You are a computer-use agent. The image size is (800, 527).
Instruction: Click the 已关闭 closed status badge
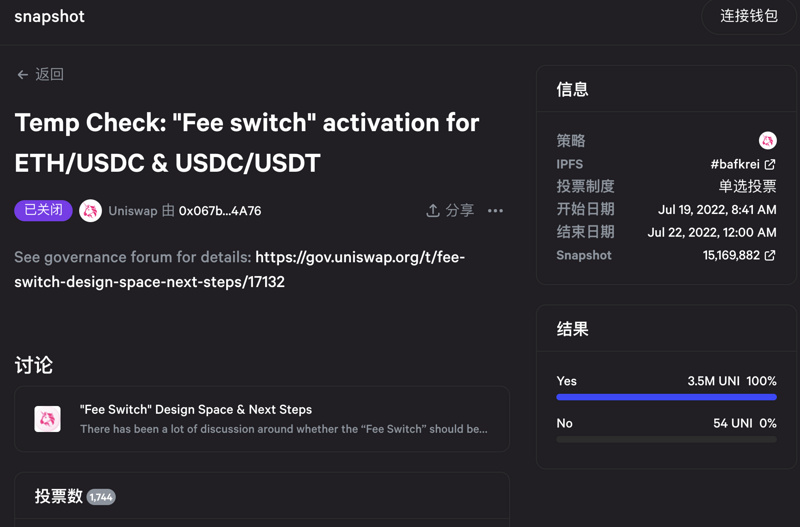click(x=43, y=211)
